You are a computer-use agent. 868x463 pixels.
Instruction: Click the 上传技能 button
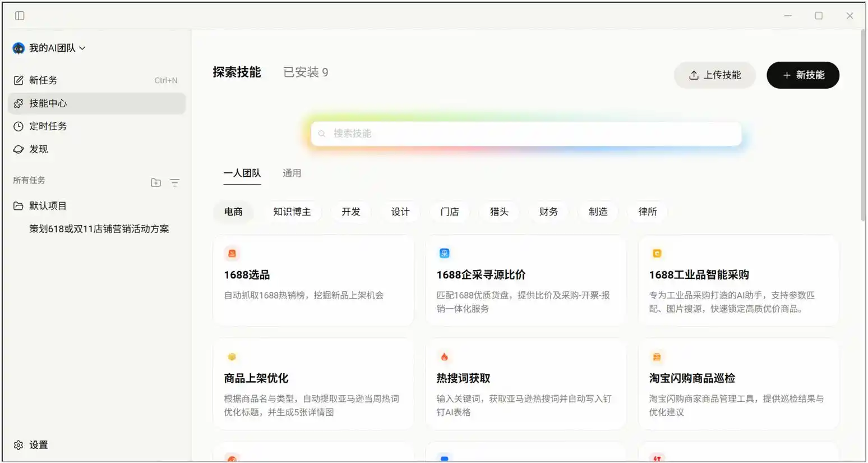pos(715,75)
